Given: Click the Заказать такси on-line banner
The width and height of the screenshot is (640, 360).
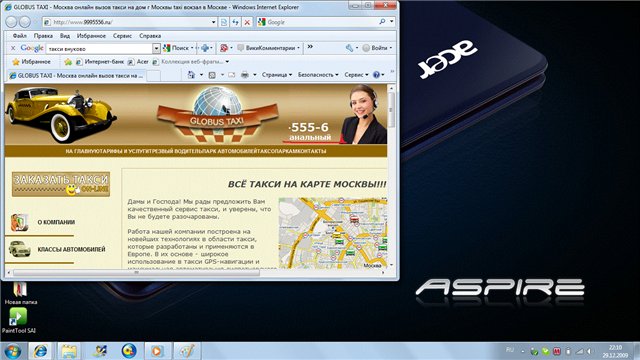Looking at the screenshot, I should coord(61,184).
